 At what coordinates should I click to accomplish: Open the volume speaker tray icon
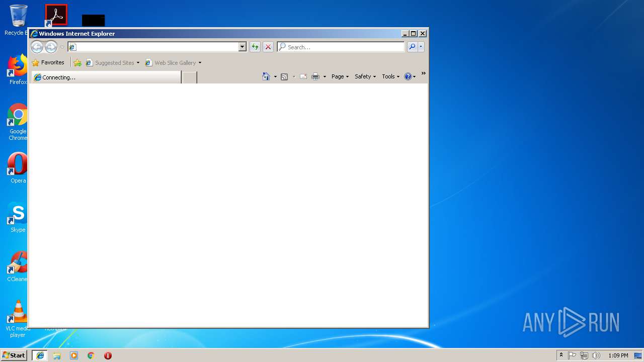pos(596,355)
